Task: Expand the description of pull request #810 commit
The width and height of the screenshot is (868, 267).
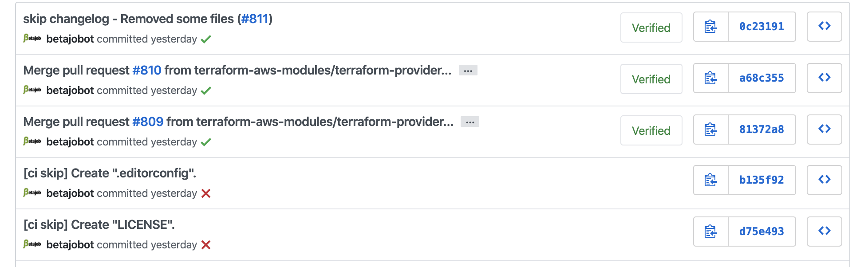Action: pyautogui.click(x=469, y=70)
